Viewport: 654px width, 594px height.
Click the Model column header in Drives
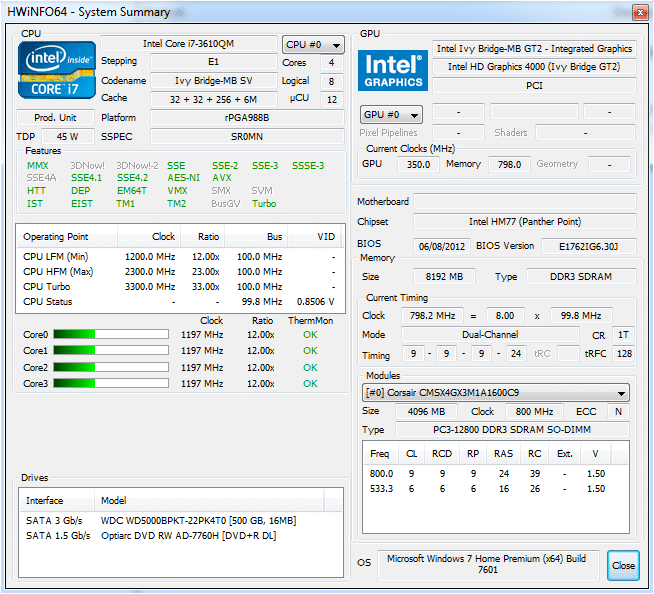coord(209,501)
